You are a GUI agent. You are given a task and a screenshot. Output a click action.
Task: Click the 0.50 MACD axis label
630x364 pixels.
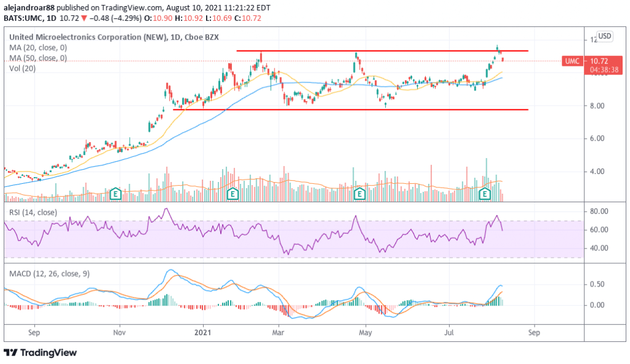597,285
